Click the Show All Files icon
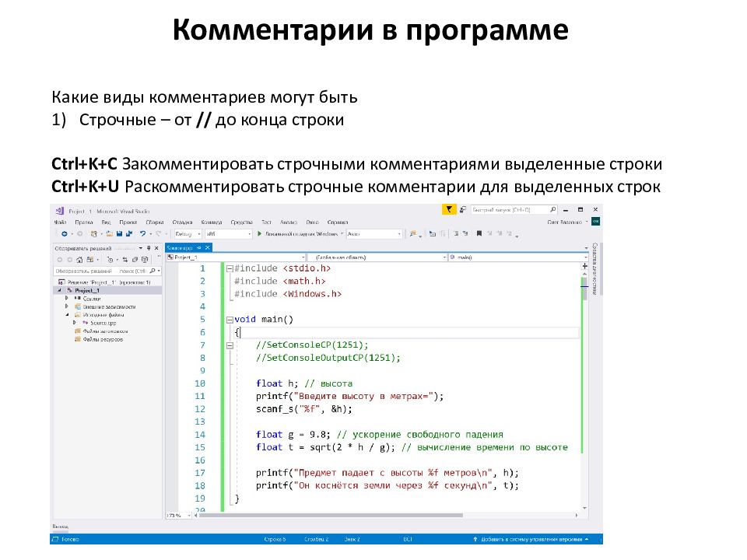This screenshot has height=560, width=747. pyautogui.click(x=145, y=260)
